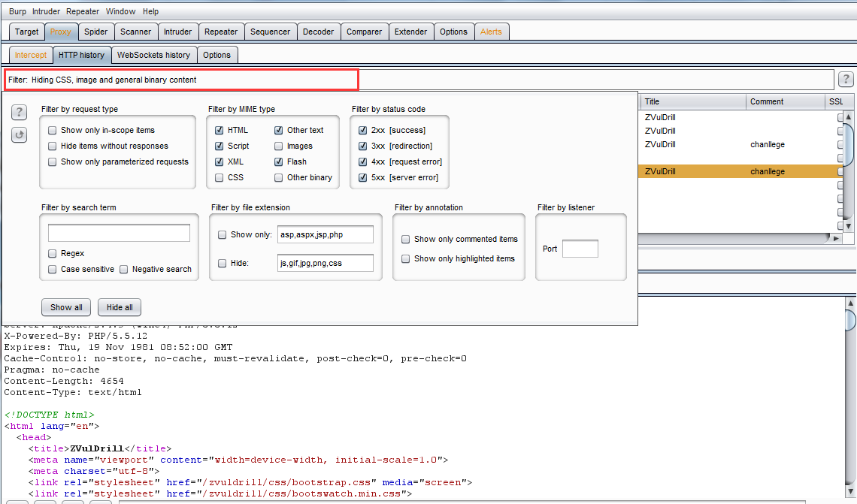The image size is (857, 504).
Task: Focus the search term input field
Action: (x=119, y=233)
